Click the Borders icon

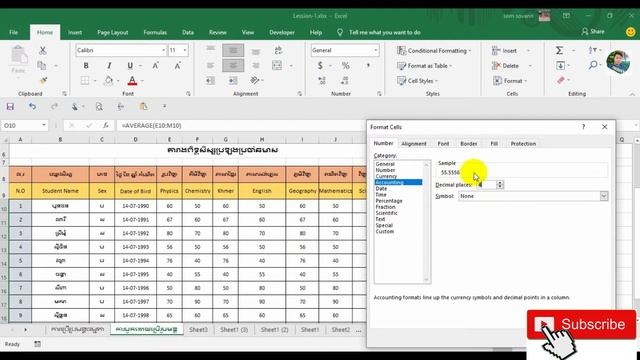[84, 80]
